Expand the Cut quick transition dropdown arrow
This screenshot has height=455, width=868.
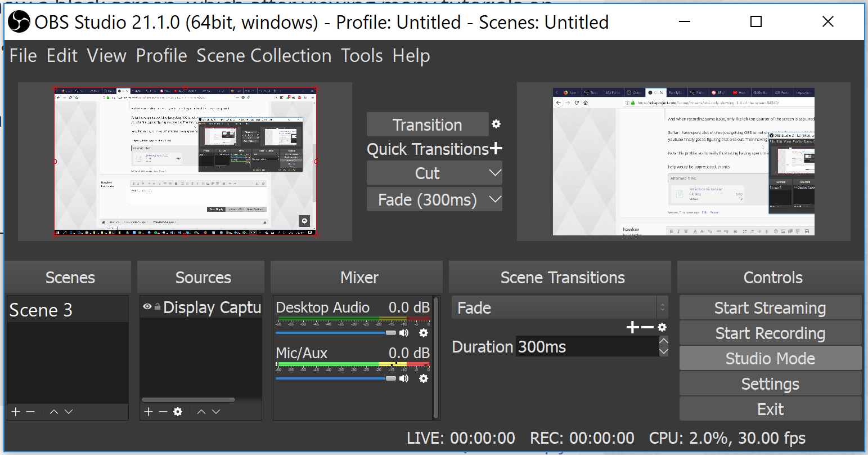495,173
